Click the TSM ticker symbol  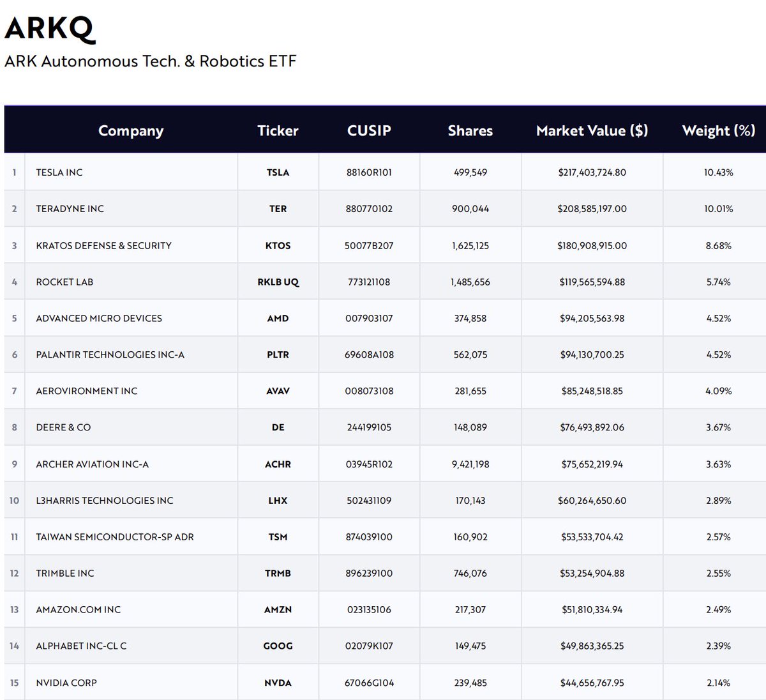(x=278, y=537)
